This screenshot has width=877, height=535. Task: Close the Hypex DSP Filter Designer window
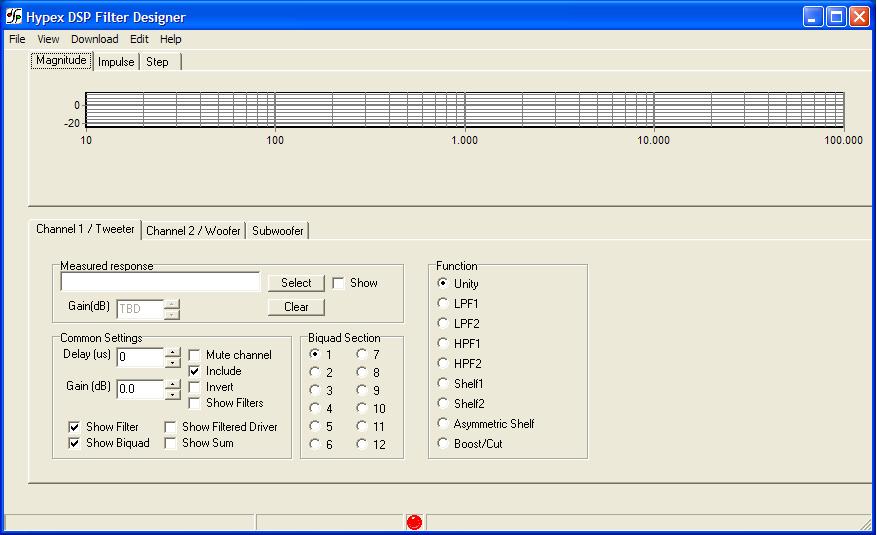tap(859, 16)
